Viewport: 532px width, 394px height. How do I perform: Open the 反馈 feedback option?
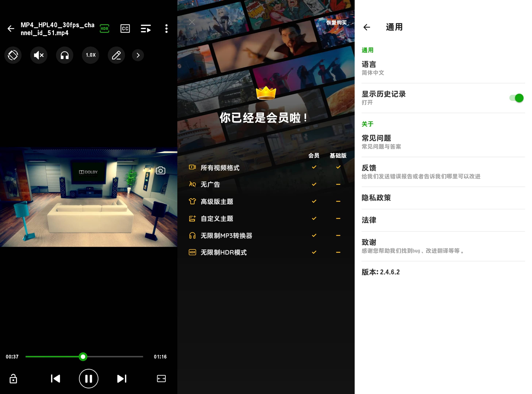pos(443,172)
